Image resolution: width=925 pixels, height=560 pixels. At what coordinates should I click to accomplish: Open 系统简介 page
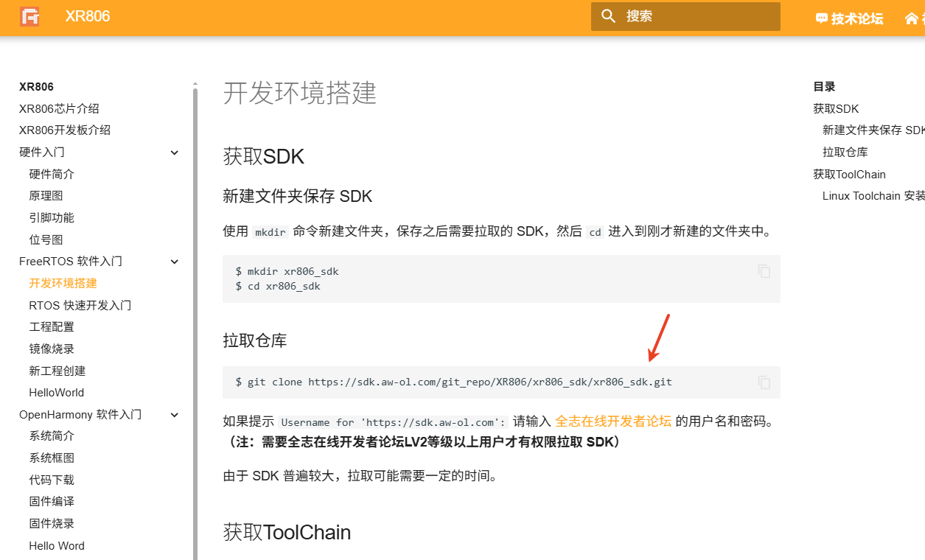(x=52, y=436)
